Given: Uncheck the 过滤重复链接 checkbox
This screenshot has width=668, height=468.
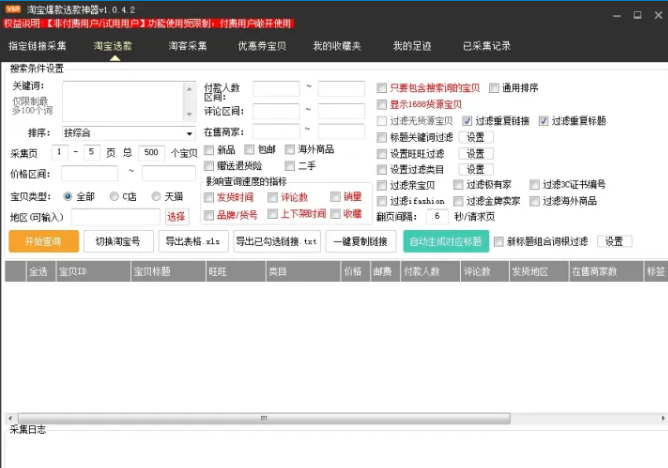Looking at the screenshot, I should point(467,121).
